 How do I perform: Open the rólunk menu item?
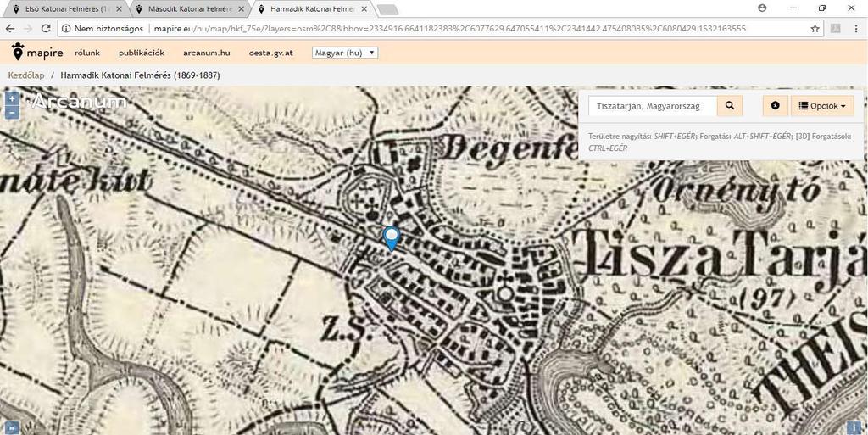pos(87,53)
